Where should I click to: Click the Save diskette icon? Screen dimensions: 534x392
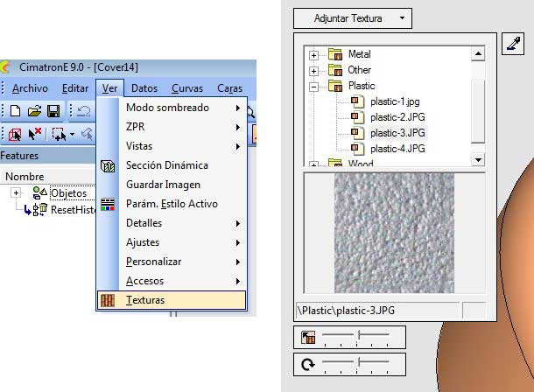(53, 111)
